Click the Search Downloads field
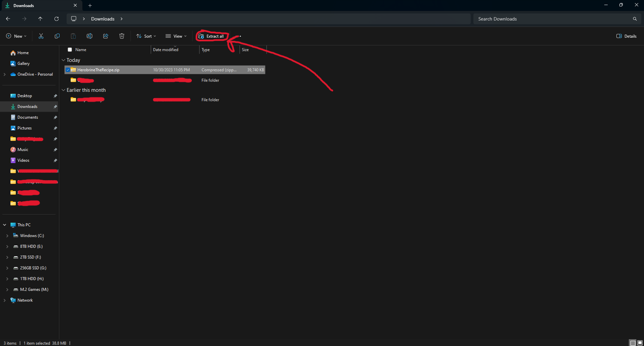 [x=552, y=19]
